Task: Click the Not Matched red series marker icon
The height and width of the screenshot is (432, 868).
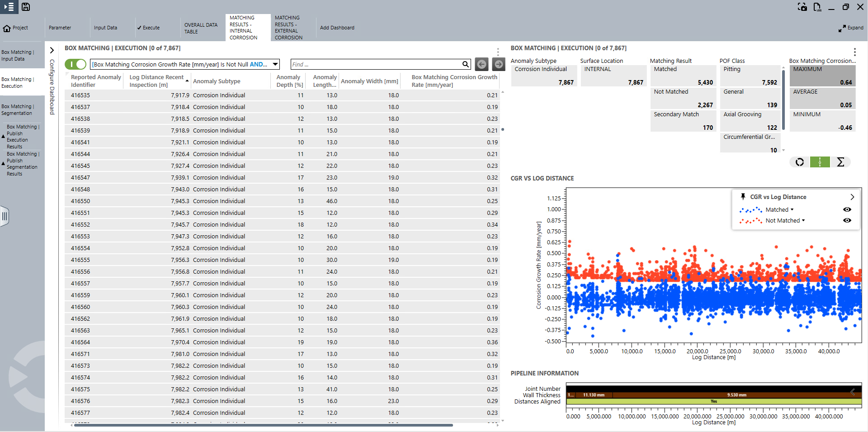Action: click(x=751, y=221)
